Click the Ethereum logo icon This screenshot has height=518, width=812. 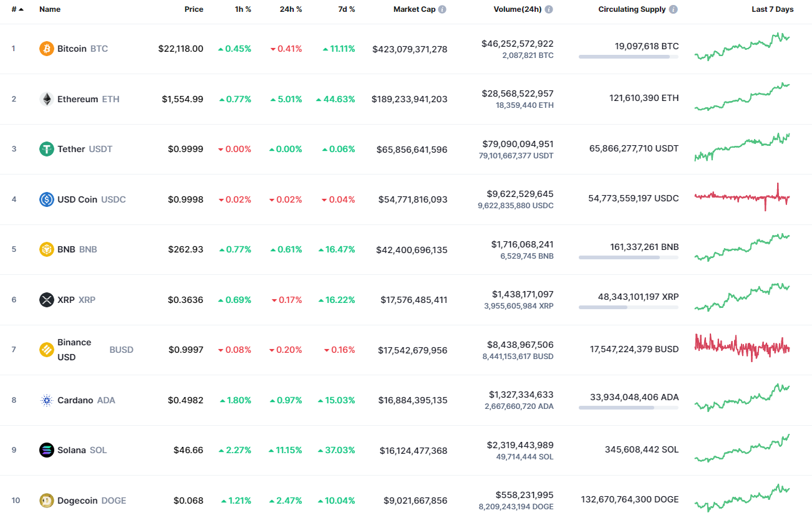point(46,98)
